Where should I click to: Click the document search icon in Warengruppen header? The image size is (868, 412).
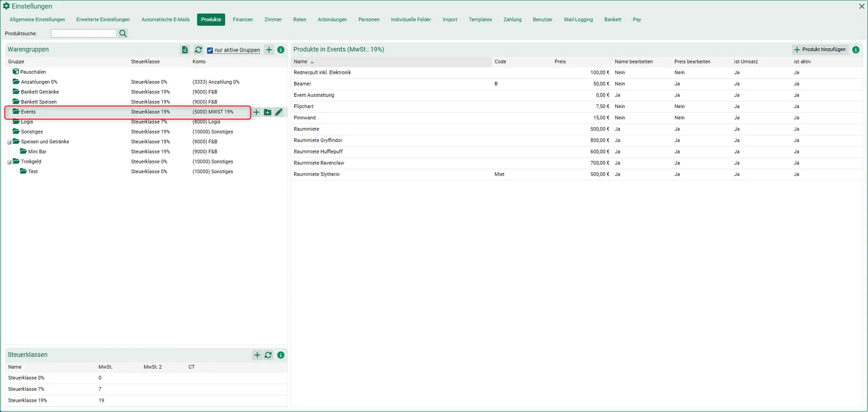point(185,50)
